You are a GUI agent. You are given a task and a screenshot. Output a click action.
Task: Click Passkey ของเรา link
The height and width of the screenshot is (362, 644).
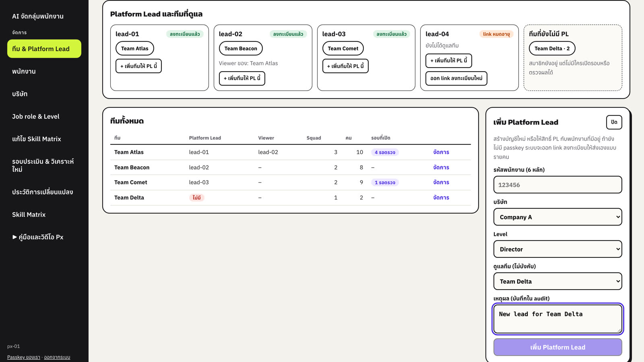tap(24, 357)
